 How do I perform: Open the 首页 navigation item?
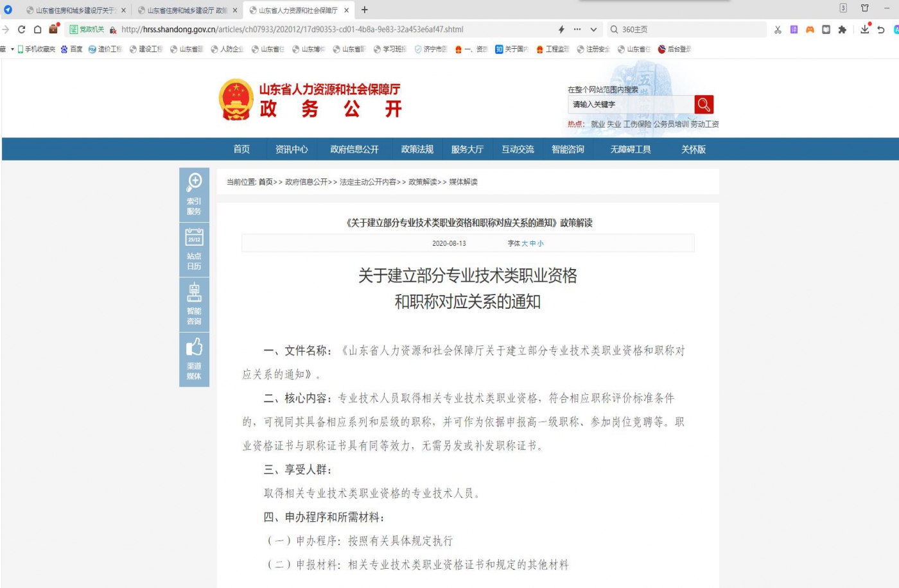pyautogui.click(x=242, y=149)
